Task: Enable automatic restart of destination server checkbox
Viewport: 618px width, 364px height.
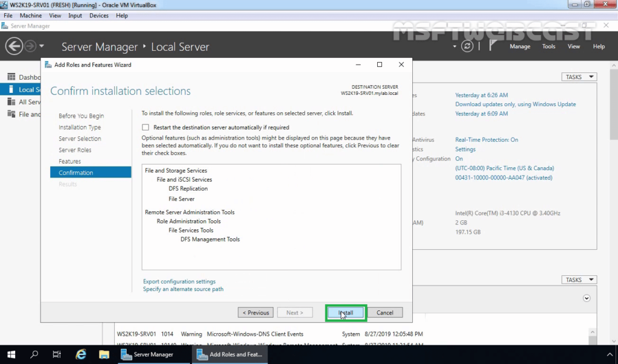Action: 145,127
